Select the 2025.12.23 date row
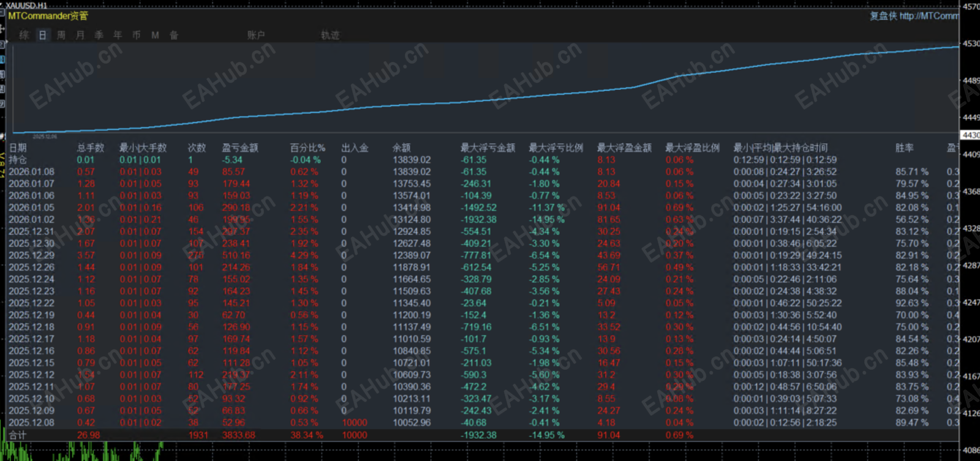Viewport: 980px width, 461px height. (x=31, y=291)
